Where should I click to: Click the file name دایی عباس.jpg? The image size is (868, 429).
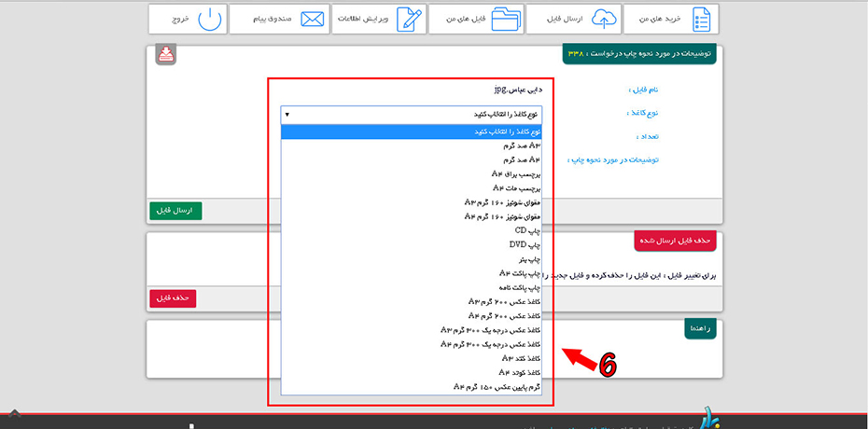pyautogui.click(x=517, y=90)
